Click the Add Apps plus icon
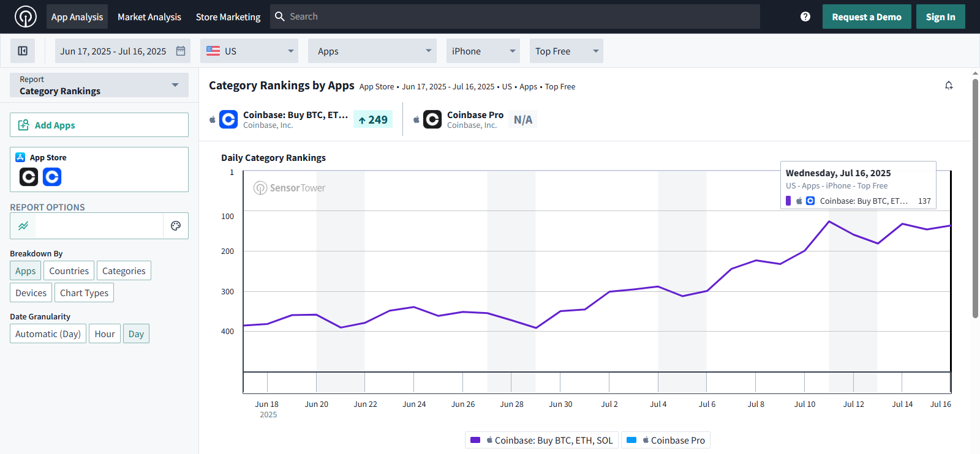 point(23,125)
